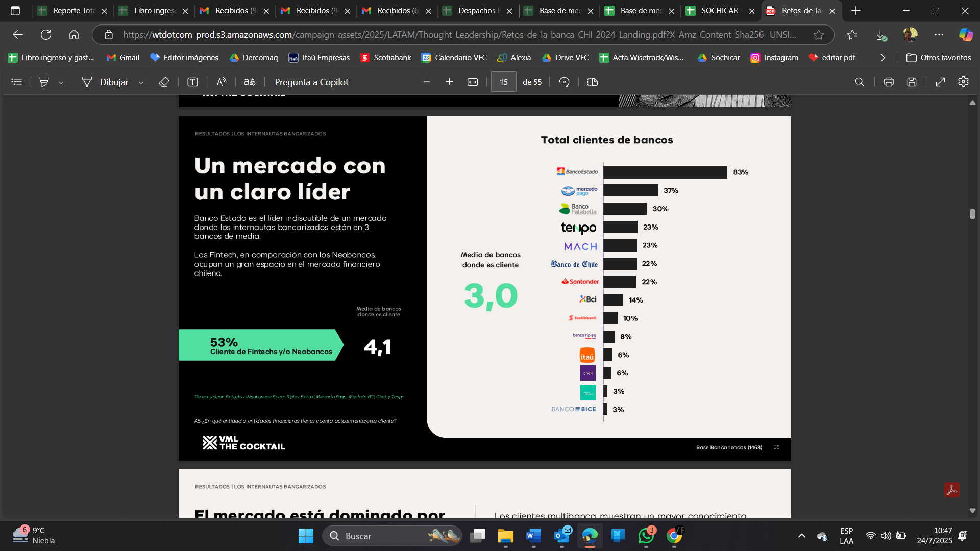The width and height of the screenshot is (980, 551).
Task: Rotate the PDF page
Action: pyautogui.click(x=564, y=82)
